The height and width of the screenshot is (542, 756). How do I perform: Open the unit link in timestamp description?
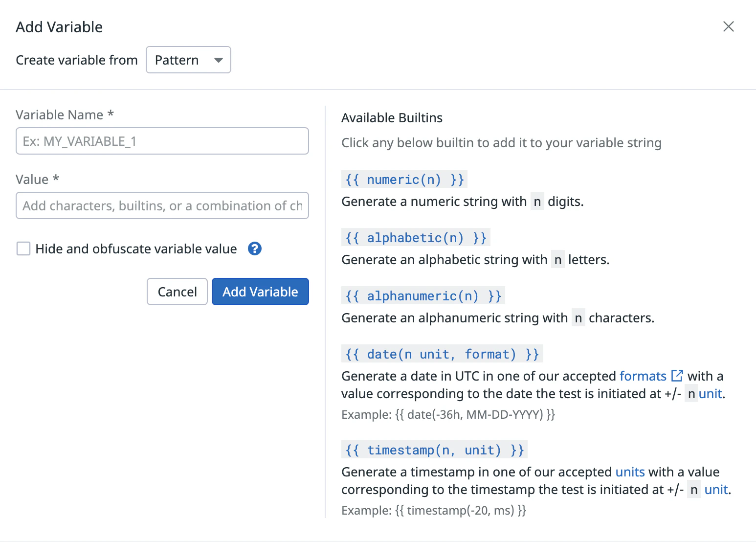tap(716, 490)
